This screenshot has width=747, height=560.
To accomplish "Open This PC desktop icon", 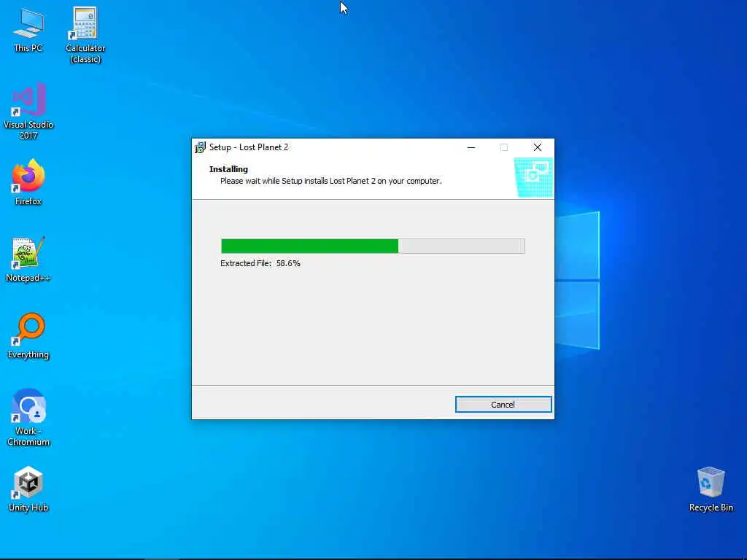I will pos(28,31).
